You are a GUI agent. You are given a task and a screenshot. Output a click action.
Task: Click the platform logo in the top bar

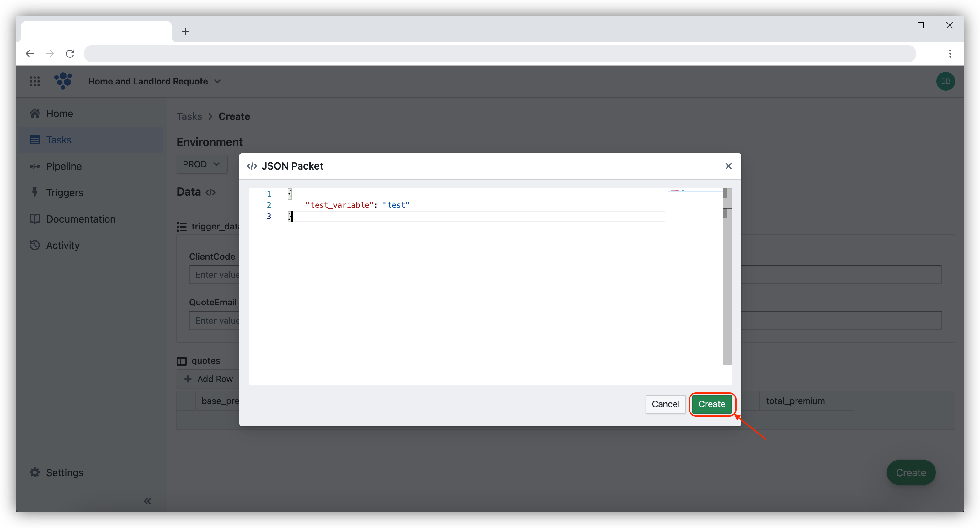pos(63,81)
